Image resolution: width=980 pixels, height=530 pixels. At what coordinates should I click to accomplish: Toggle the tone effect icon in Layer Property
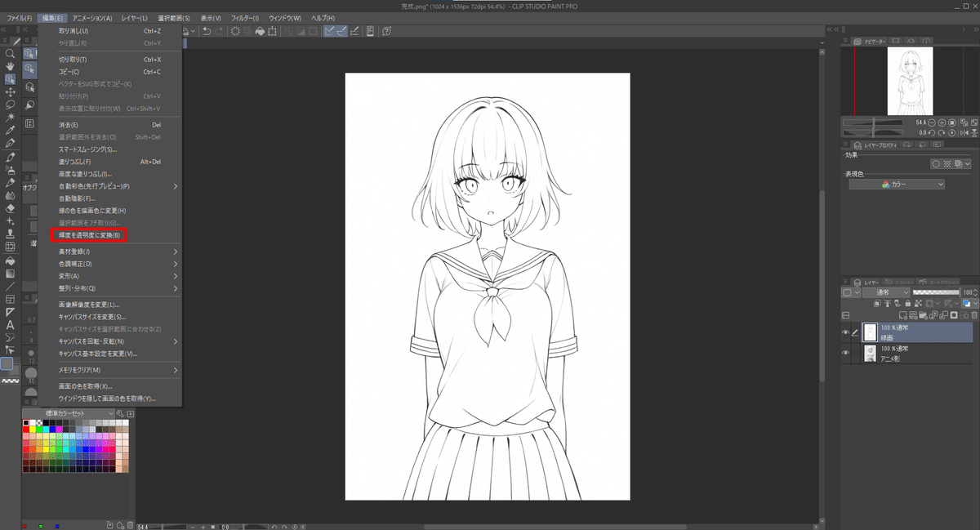pos(947,164)
